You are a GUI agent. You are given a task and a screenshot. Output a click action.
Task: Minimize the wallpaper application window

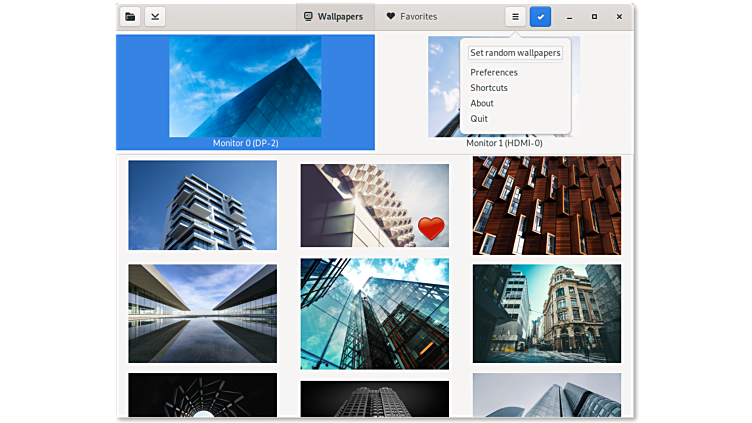(569, 16)
